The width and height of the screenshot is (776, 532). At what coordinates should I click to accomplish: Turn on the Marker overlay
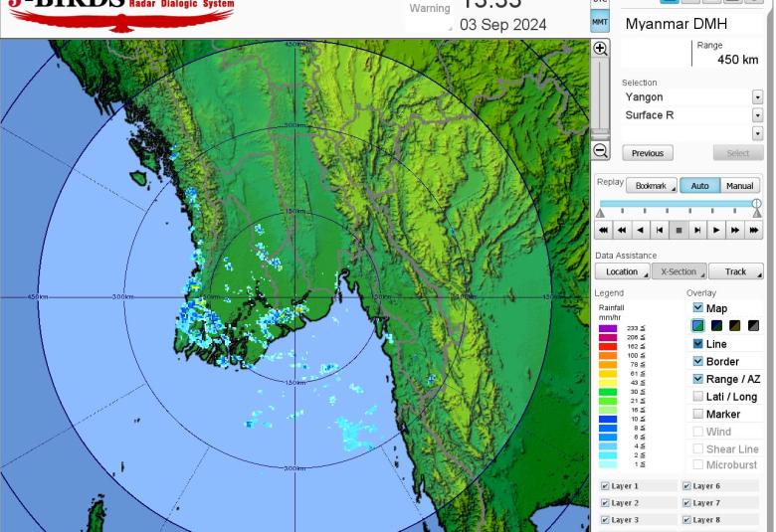698,415
